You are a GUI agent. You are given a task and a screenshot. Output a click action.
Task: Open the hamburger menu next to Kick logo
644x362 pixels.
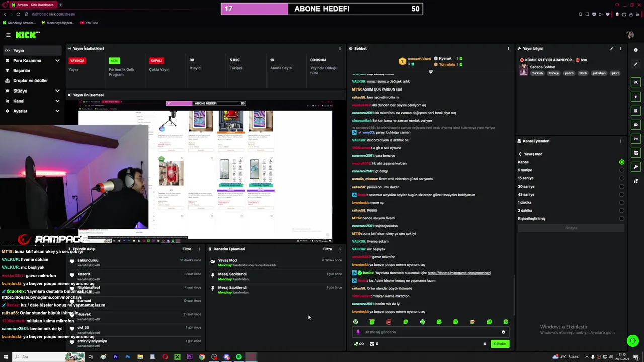point(8,35)
